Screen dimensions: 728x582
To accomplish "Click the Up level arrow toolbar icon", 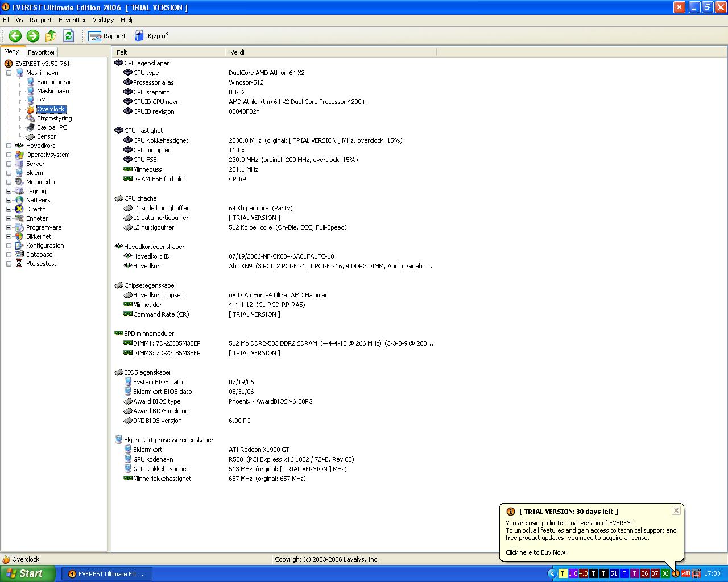I will [51, 36].
